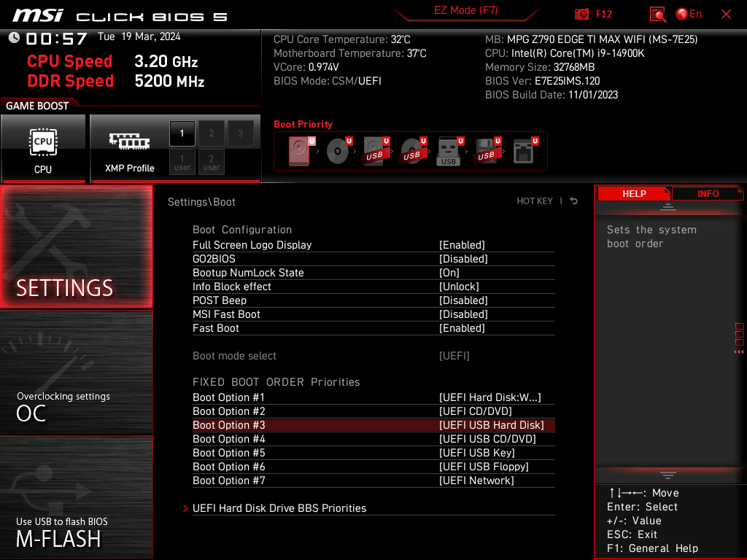
Task: Click the network boot priority icon
Action: tap(525, 151)
